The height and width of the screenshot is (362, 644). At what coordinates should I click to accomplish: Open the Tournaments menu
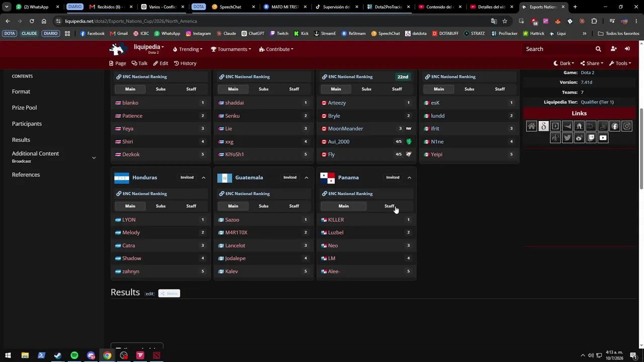point(231,49)
